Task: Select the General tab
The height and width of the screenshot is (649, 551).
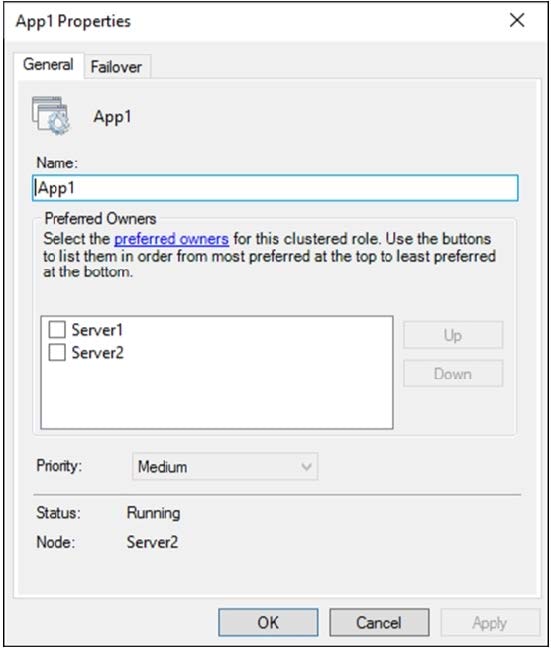Action: (48, 65)
